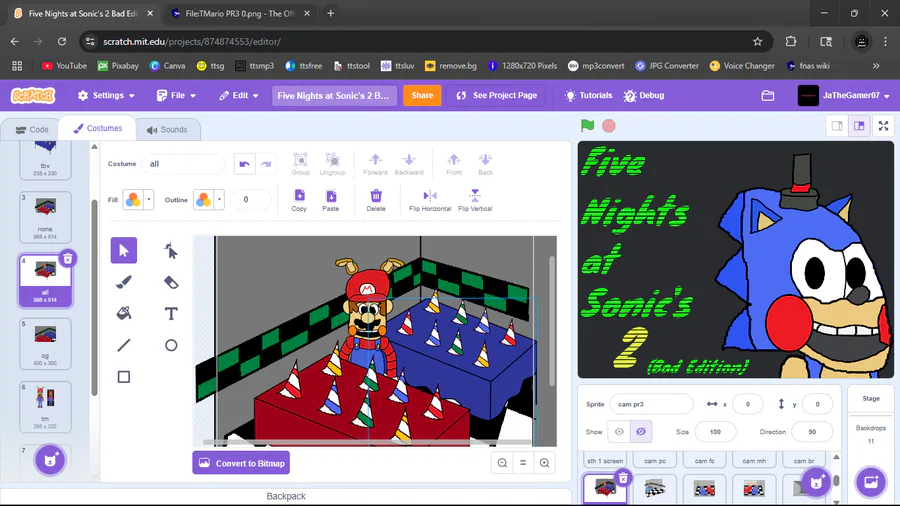This screenshot has width=900, height=506.
Task: Choose the Text tool
Action: point(171,313)
